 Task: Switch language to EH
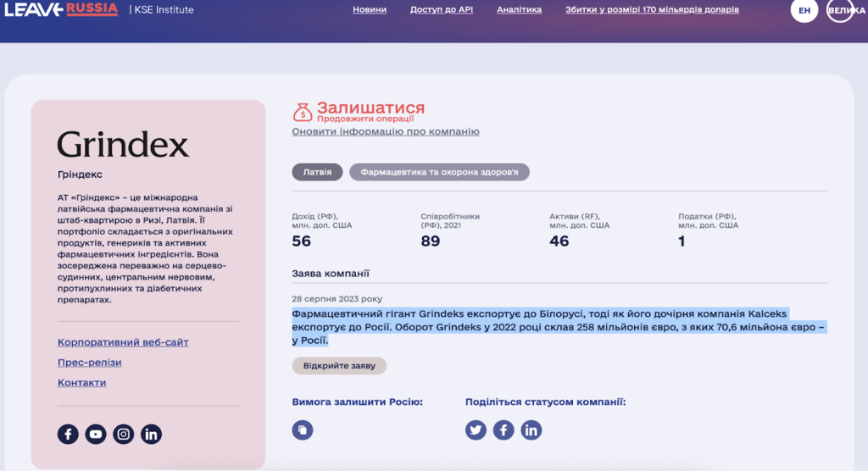(804, 10)
